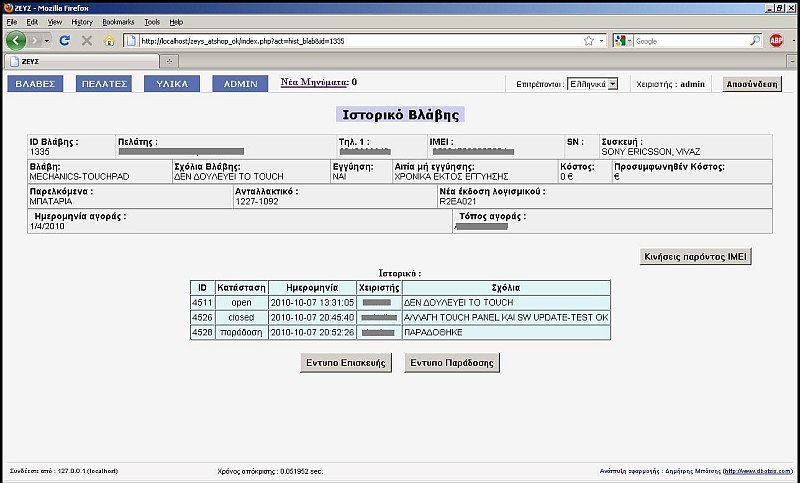Screen dimensions: 800x483
Task: Click the accessory value ΜΠΑΤΑΡΙΑ
Action: 51,201
